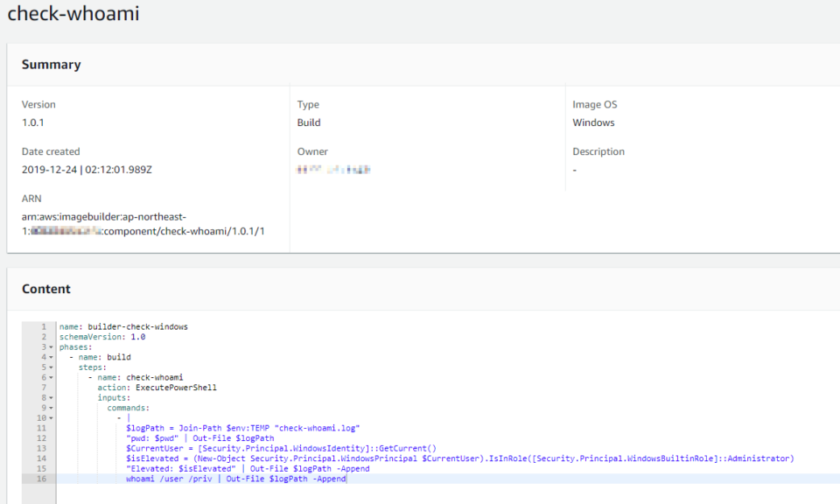Click the ExecutePowerShell action value
The height and width of the screenshot is (504, 840).
click(x=176, y=388)
